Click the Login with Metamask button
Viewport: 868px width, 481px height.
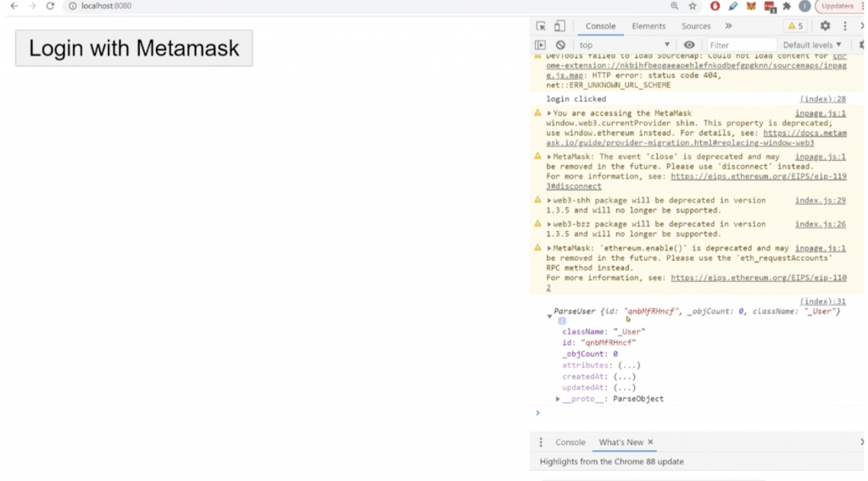(x=134, y=48)
